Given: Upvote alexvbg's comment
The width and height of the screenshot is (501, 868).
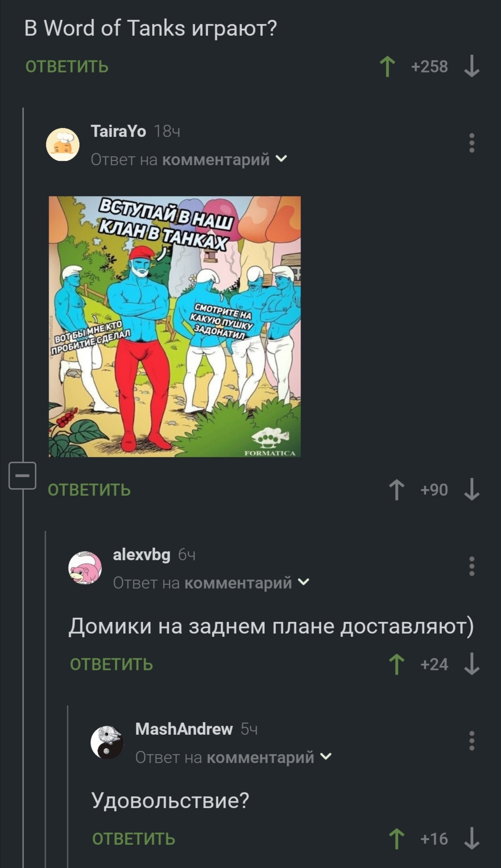Looking at the screenshot, I should click(397, 664).
